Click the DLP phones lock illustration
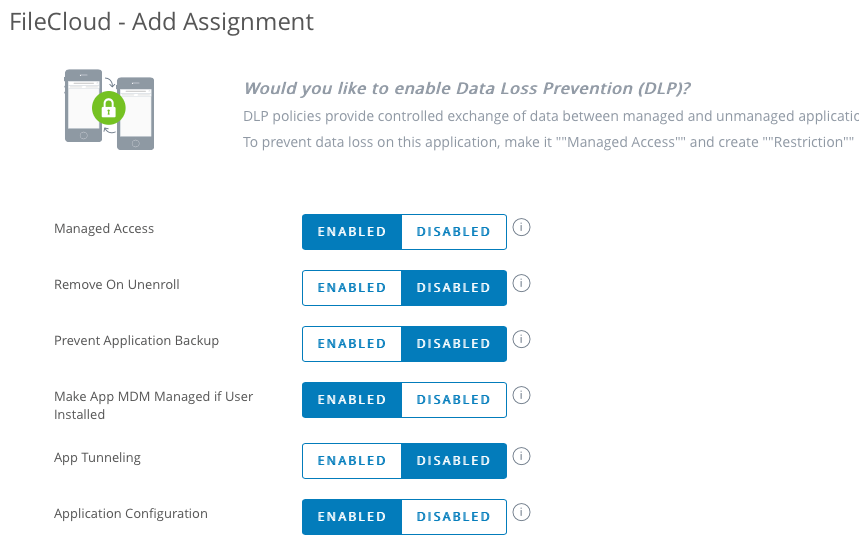859x543 pixels. [x=109, y=109]
